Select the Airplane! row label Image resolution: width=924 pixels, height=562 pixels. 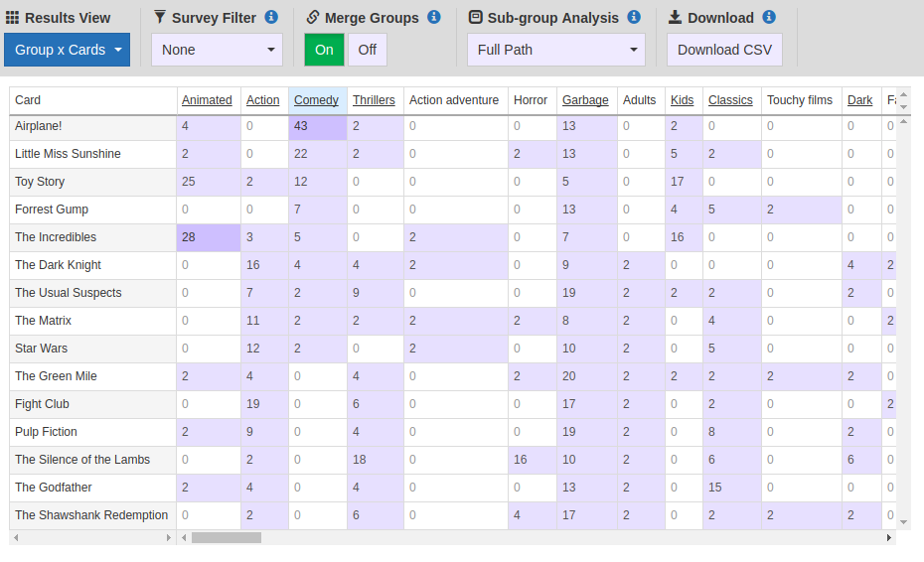39,126
